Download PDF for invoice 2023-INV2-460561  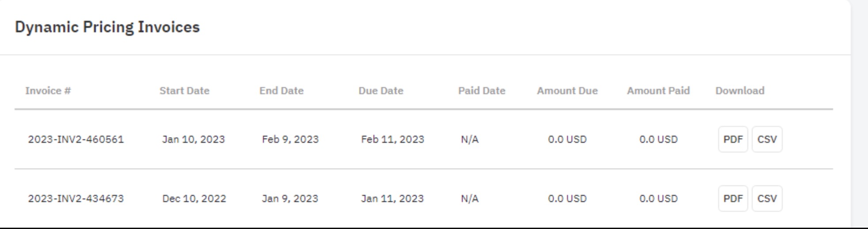(733, 139)
